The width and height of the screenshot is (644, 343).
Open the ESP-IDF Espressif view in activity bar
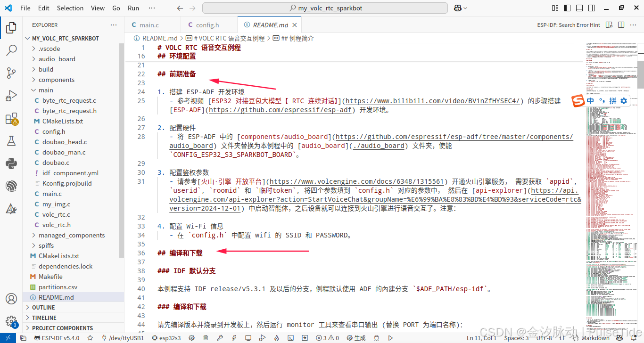(x=11, y=186)
